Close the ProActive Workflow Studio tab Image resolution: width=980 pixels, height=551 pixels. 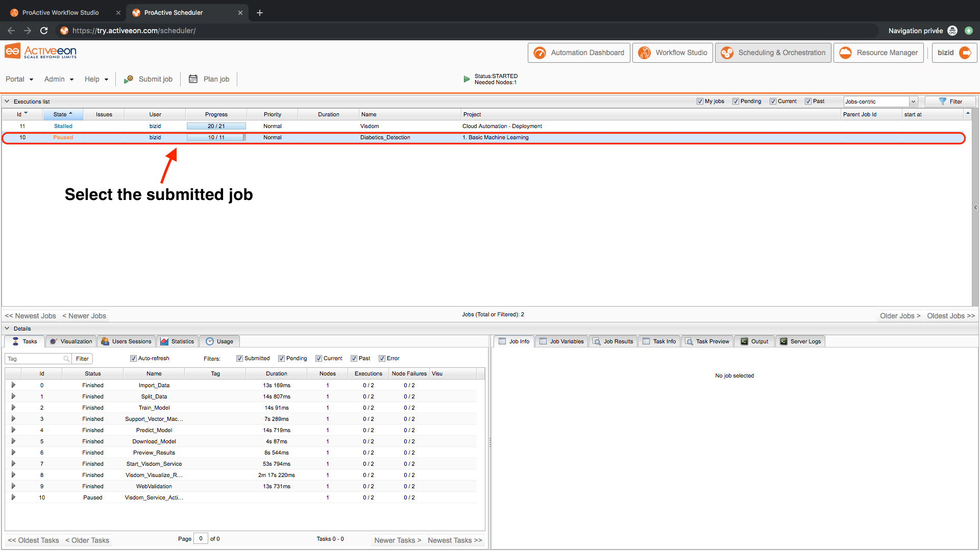point(118,13)
